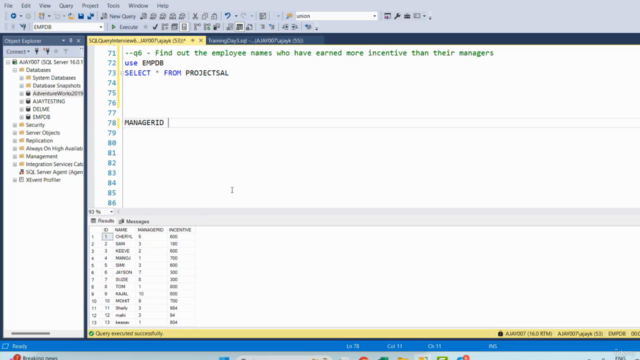Open the union find combo box dropdown
640x360 pixels.
click(x=374, y=16)
